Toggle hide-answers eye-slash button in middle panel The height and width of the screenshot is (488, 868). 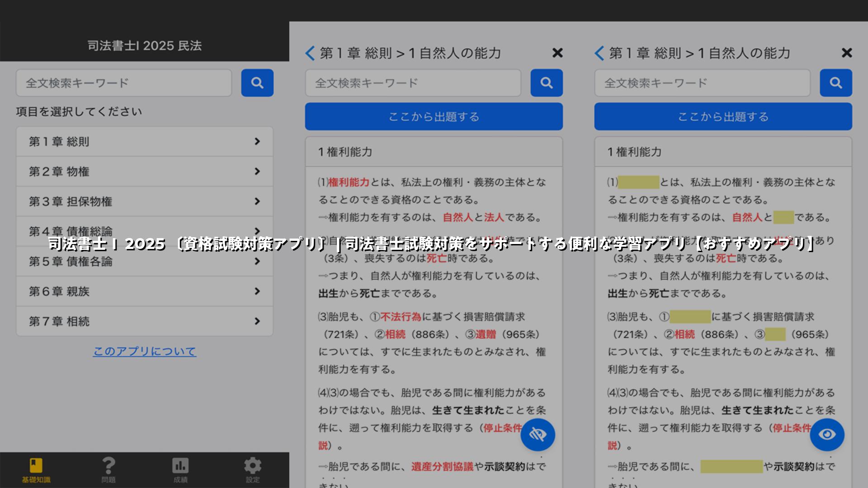[538, 435]
